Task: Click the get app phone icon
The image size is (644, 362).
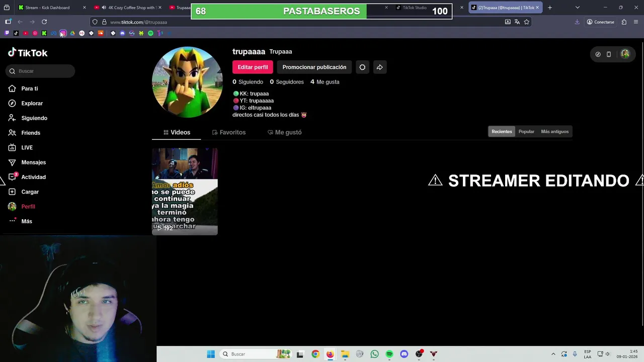Action: (609, 54)
